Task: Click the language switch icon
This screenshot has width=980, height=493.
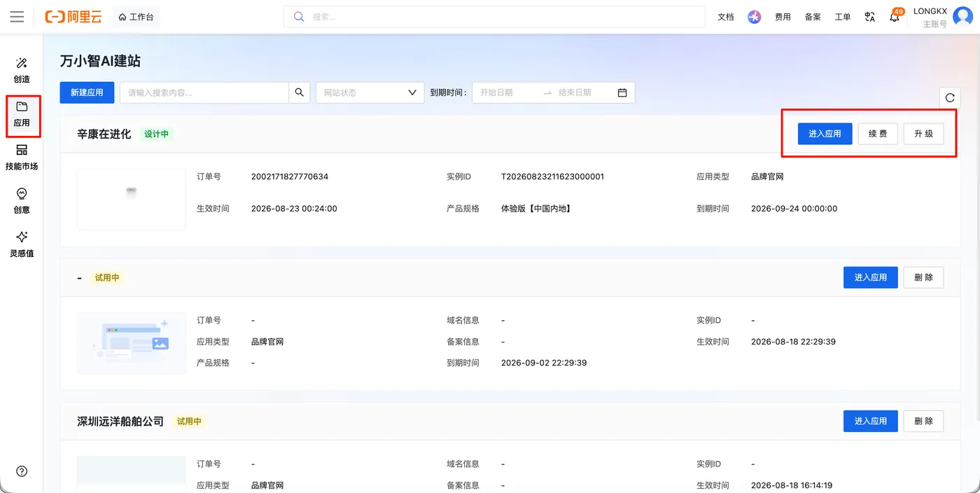Action: (x=870, y=17)
